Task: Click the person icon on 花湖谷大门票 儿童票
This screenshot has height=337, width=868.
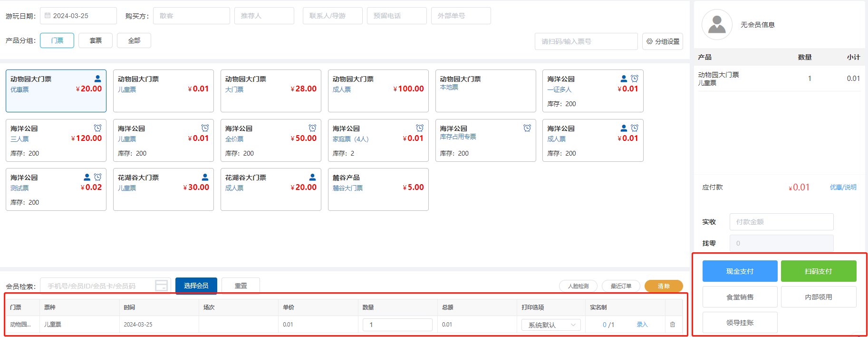Action: (205, 177)
